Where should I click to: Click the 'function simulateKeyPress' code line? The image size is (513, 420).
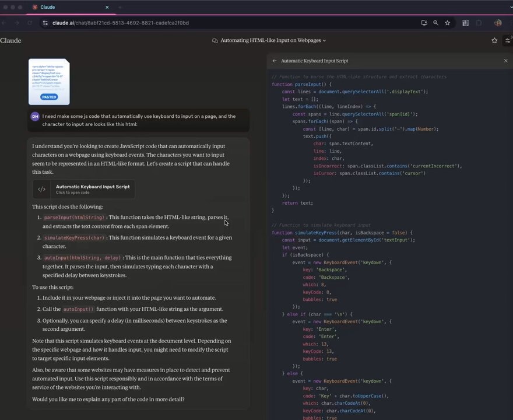[342, 233]
